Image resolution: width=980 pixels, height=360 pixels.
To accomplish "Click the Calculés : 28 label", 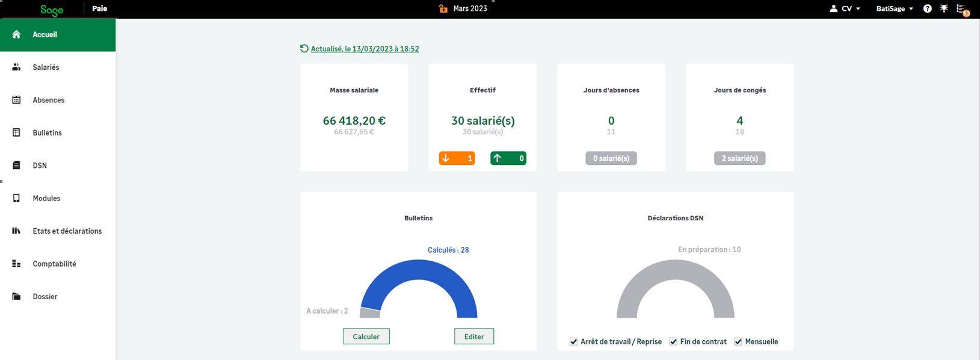I will [448, 250].
